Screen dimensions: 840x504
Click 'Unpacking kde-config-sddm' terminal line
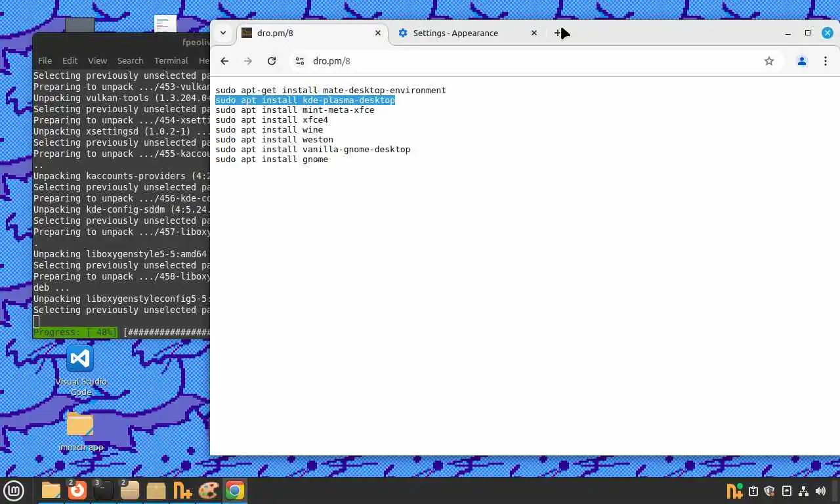point(121,209)
